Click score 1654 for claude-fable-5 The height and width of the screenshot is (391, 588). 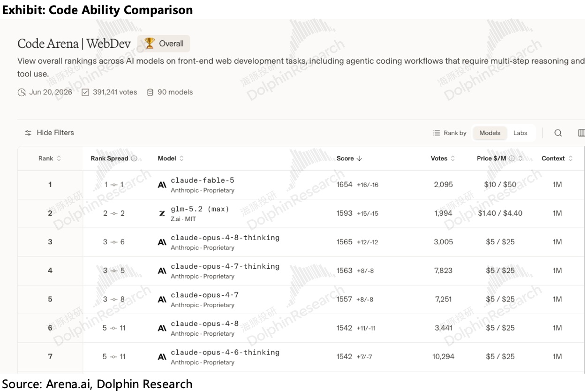(344, 185)
